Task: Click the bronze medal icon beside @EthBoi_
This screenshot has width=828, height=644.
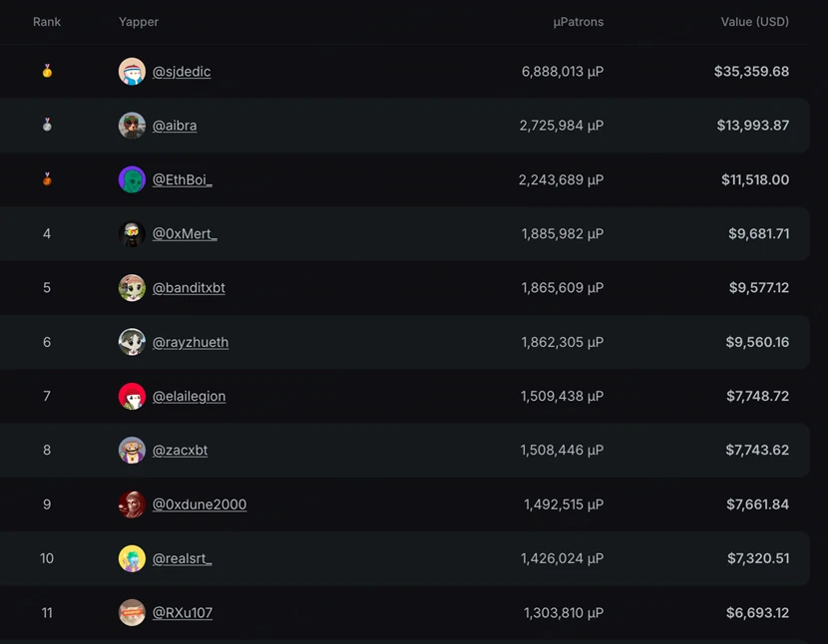Action: click(46, 179)
